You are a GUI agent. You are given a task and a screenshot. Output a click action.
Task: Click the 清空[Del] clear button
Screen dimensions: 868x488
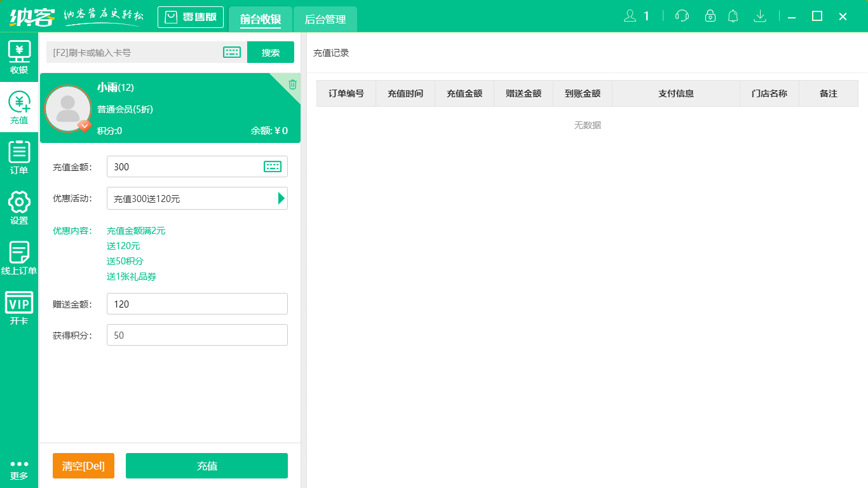[83, 466]
